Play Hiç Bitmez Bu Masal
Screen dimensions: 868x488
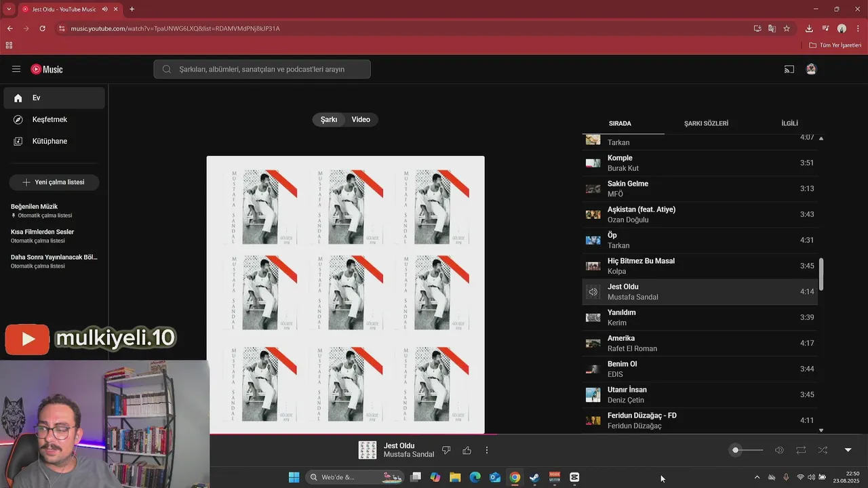click(700, 266)
